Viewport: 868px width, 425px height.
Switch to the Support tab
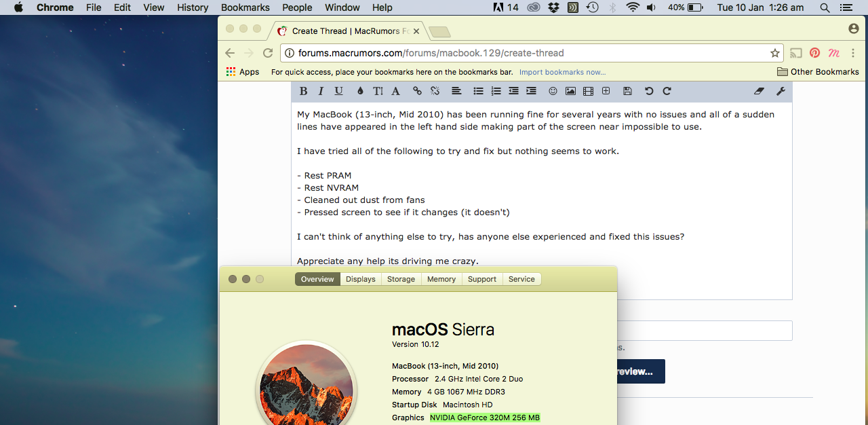click(x=482, y=279)
